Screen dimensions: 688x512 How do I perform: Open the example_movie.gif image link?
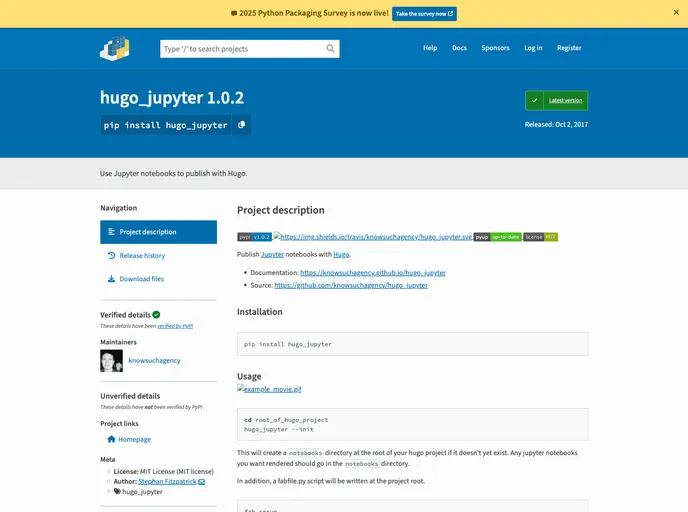269,389
